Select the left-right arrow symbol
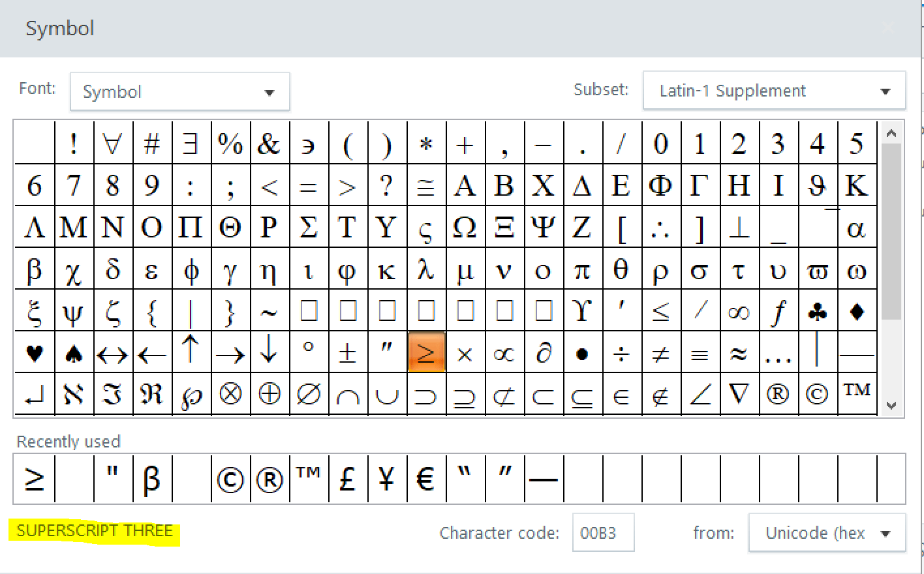The width and height of the screenshot is (924, 574). tap(112, 353)
